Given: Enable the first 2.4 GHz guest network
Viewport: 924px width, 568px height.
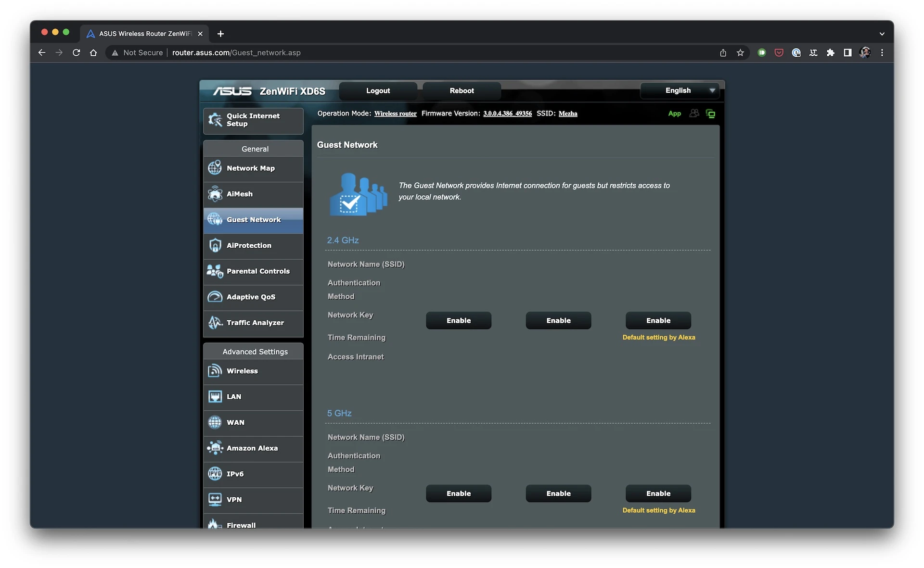Looking at the screenshot, I should click(x=458, y=320).
